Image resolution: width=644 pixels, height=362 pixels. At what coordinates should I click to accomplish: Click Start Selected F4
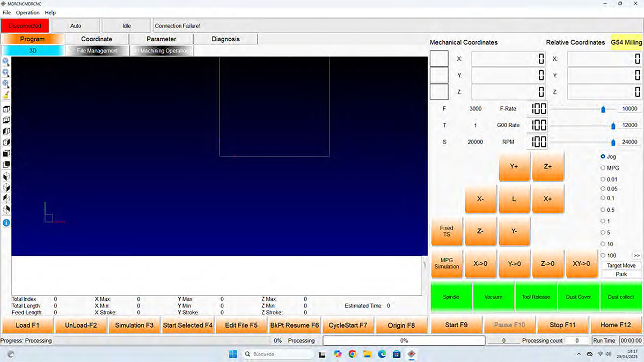(x=188, y=325)
